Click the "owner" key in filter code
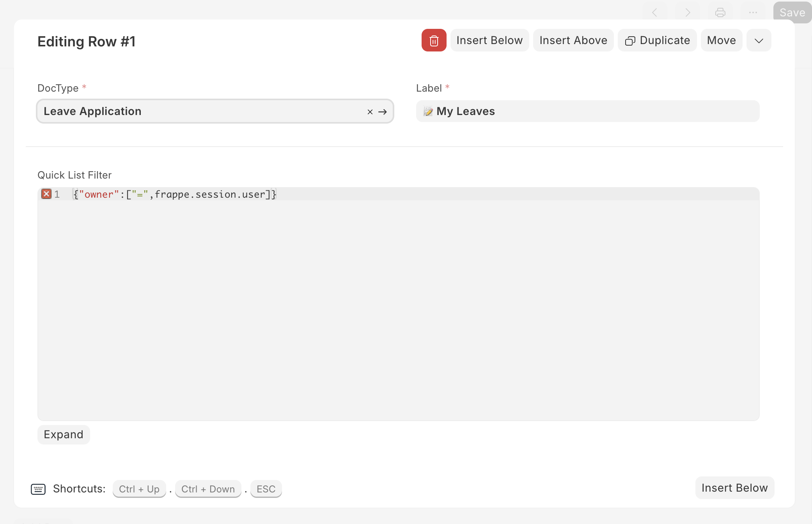812x524 pixels. pos(99,194)
